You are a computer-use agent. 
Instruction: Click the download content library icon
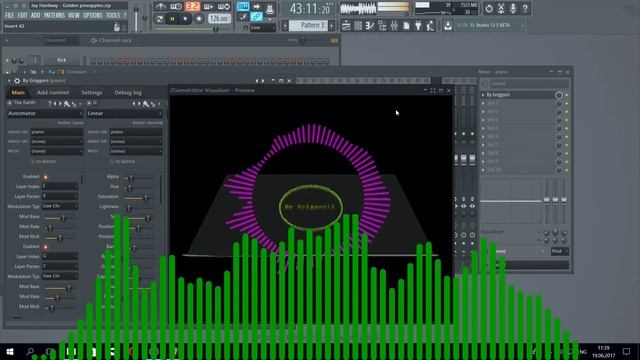448,26
